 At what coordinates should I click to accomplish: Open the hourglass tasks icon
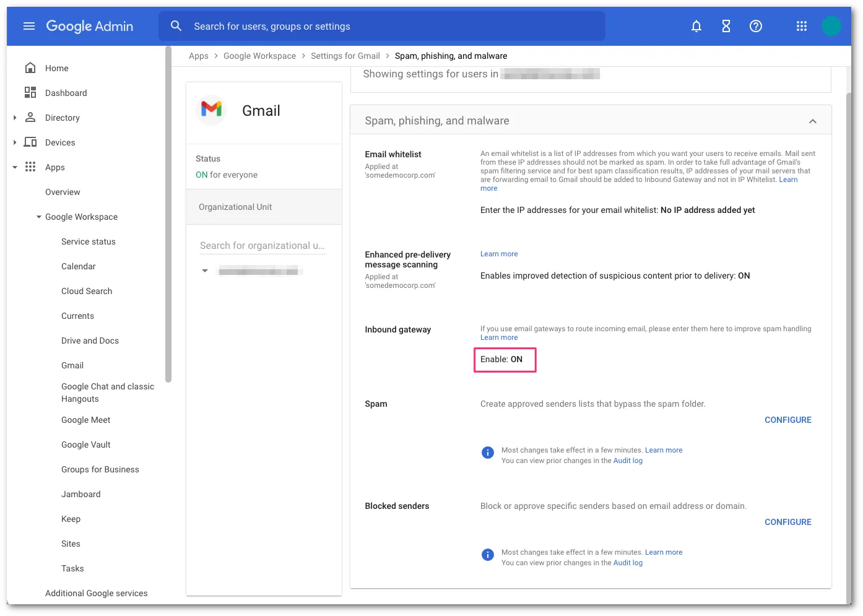[x=726, y=26]
